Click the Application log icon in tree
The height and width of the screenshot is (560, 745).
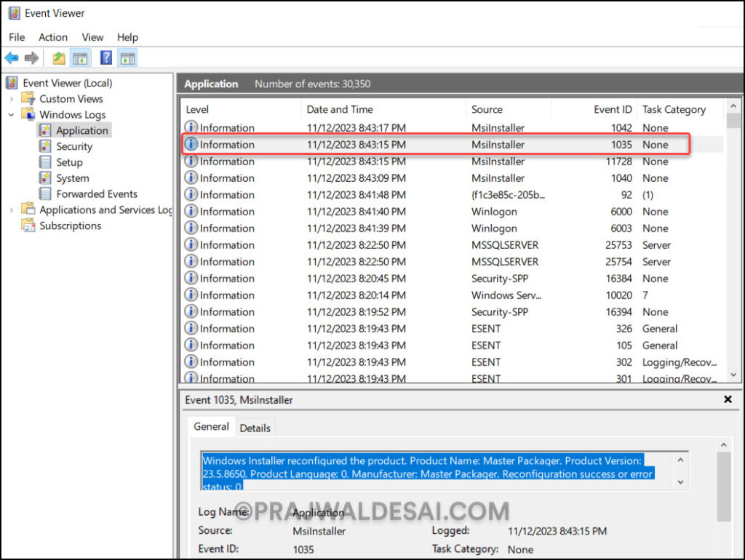point(46,130)
